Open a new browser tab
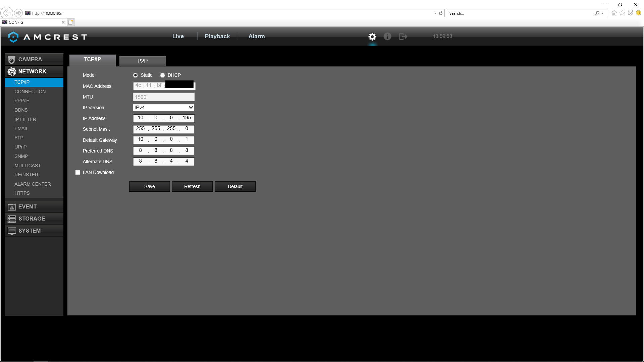This screenshot has height=362, width=644. 71,22
